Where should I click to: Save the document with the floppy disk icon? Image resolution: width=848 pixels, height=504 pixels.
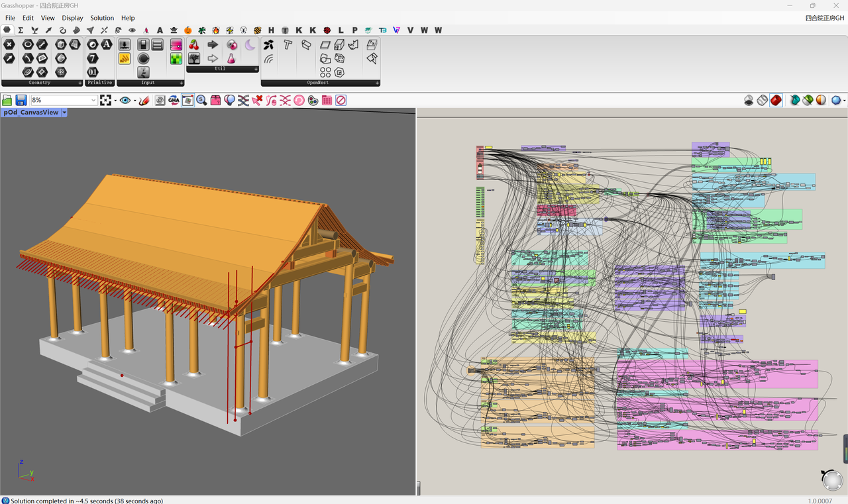tap(21, 100)
